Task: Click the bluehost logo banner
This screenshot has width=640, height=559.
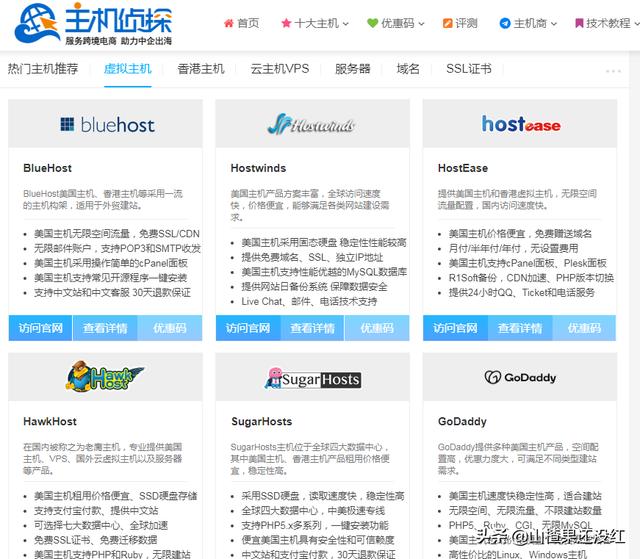Action: 105,124
